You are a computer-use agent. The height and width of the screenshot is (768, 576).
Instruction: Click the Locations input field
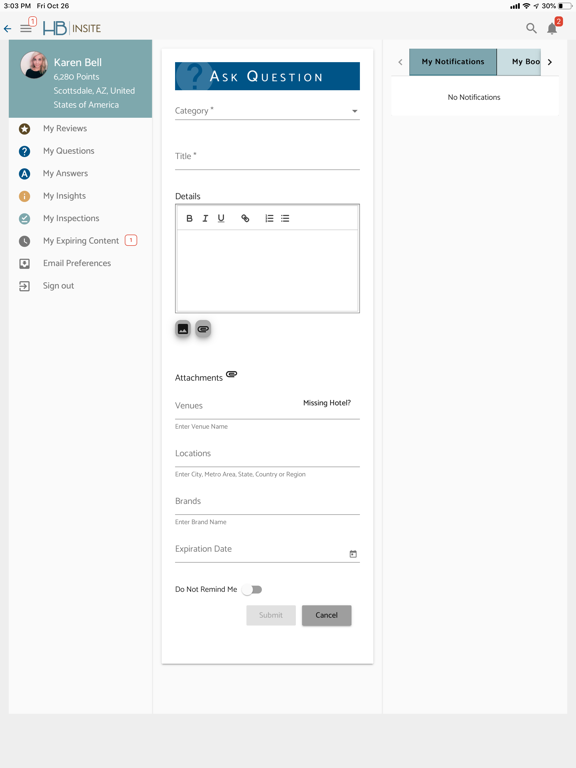[267, 455]
